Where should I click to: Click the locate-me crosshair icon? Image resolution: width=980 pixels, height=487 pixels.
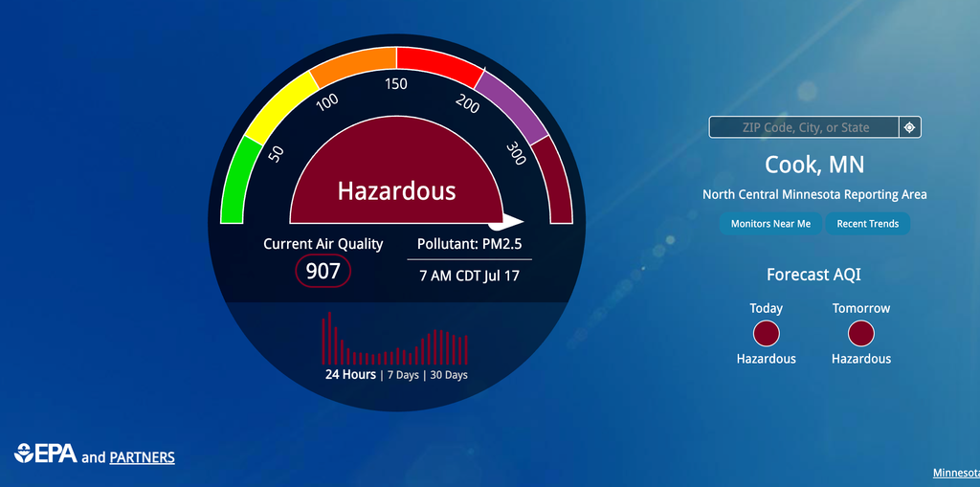(x=910, y=127)
